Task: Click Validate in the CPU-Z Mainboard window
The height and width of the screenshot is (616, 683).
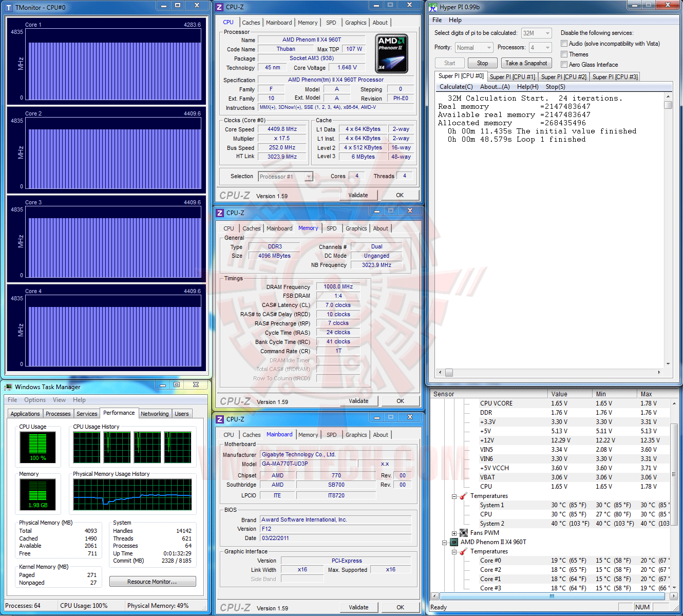Action: pyautogui.click(x=359, y=607)
